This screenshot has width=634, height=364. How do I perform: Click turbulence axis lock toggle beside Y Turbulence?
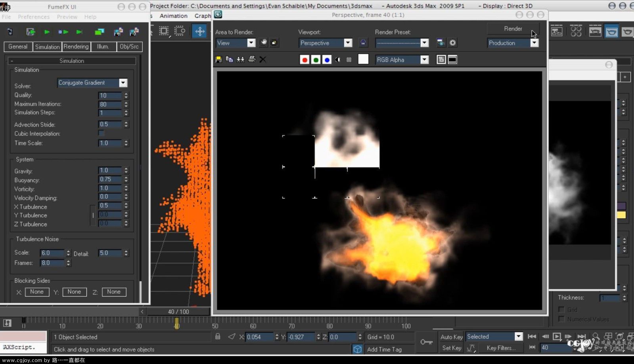pyautogui.click(x=93, y=215)
